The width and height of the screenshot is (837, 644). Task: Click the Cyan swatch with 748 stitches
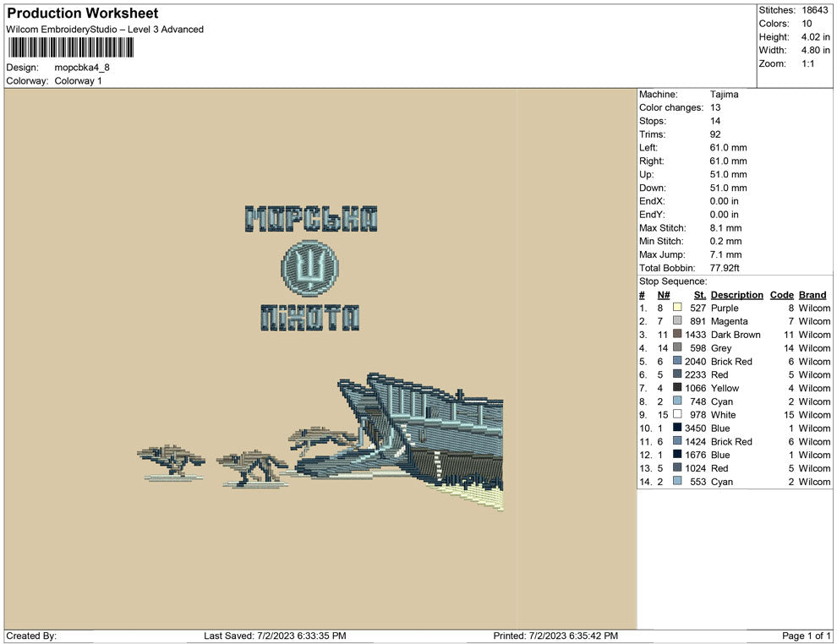(677, 401)
